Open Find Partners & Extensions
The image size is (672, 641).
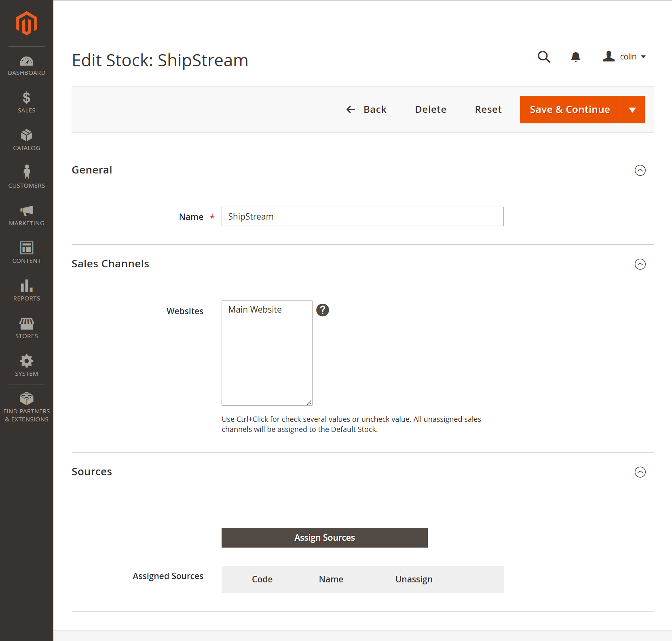27,407
